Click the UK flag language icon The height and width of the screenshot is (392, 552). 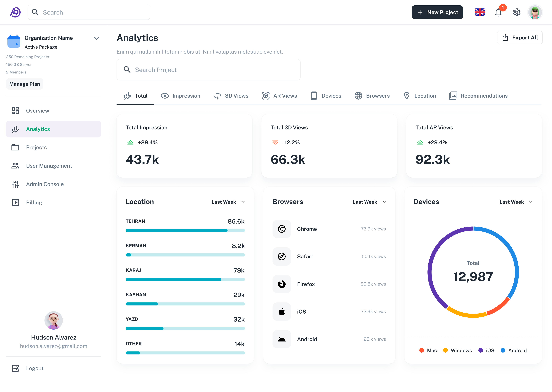coord(480,12)
